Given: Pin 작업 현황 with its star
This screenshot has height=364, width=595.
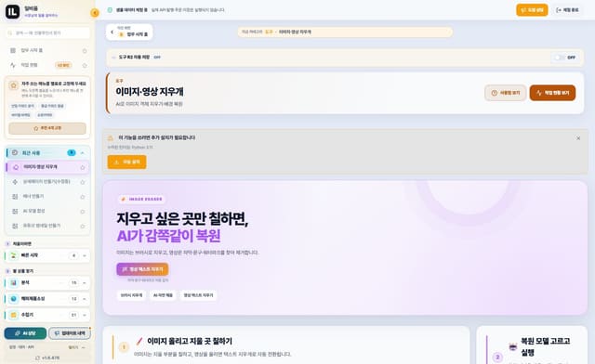Looking at the screenshot, I should point(85,66).
